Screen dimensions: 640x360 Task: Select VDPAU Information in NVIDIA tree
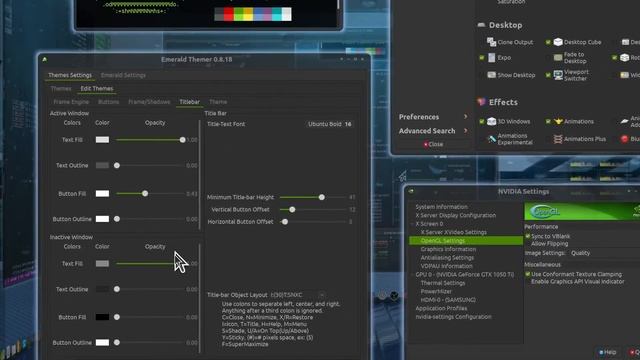click(x=447, y=266)
